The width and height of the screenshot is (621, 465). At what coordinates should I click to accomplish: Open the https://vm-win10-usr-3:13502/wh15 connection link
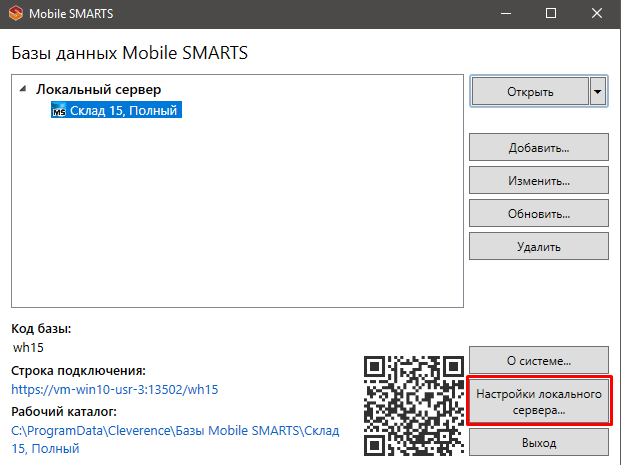pos(114,389)
